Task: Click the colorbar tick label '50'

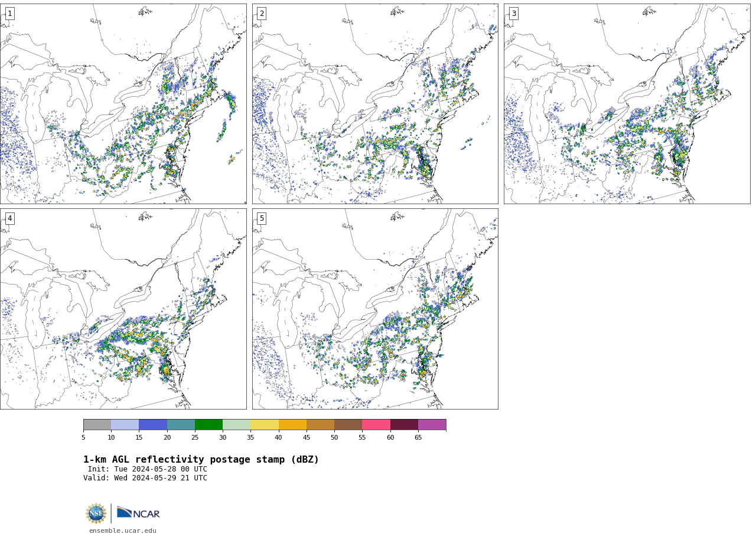Action: [334, 437]
